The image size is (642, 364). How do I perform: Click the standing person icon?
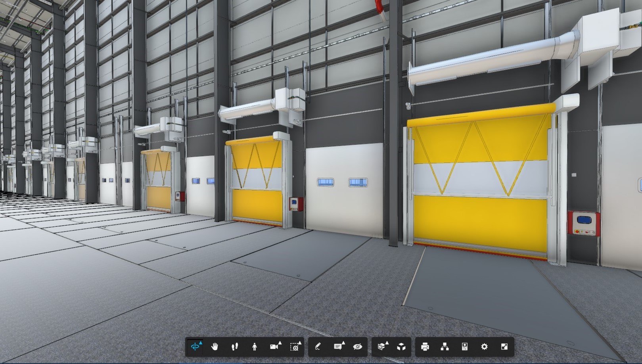click(254, 347)
